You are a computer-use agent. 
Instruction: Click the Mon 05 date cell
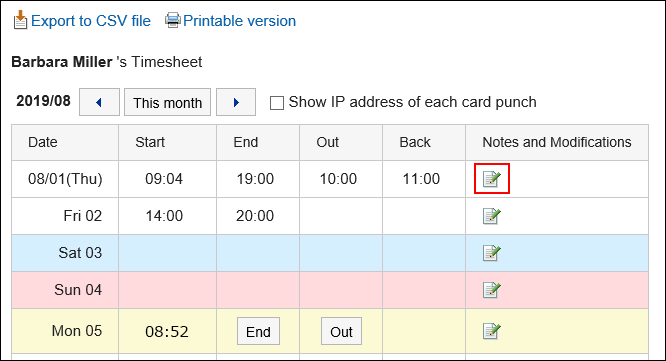click(65, 331)
